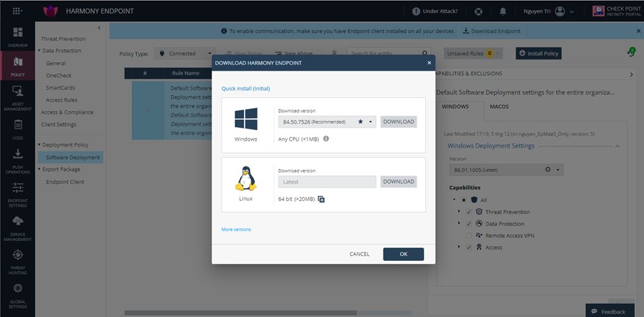644x317 pixels.
Task: Collapse the Data Protection tree node
Action: pyautogui.click(x=39, y=51)
